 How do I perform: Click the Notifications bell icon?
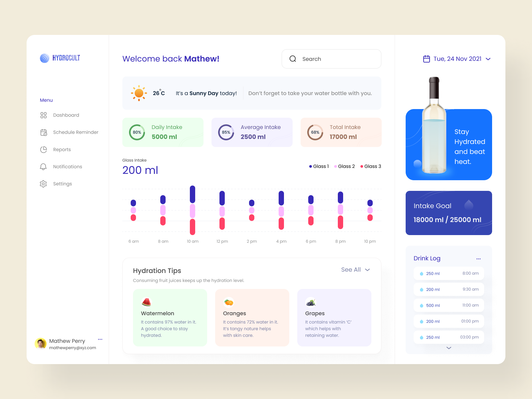click(x=43, y=167)
